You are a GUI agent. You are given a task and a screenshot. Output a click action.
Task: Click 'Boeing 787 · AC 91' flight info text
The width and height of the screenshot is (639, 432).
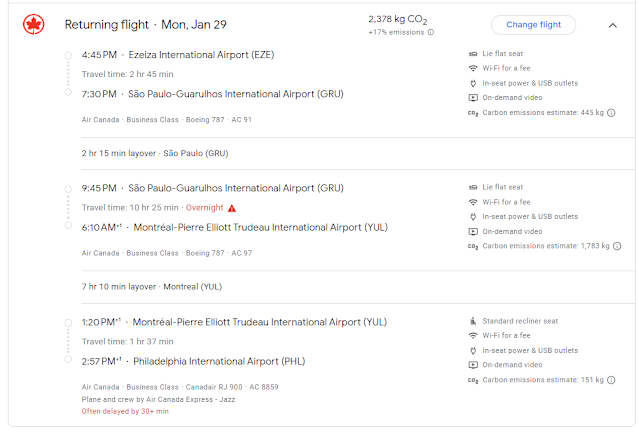(x=219, y=120)
